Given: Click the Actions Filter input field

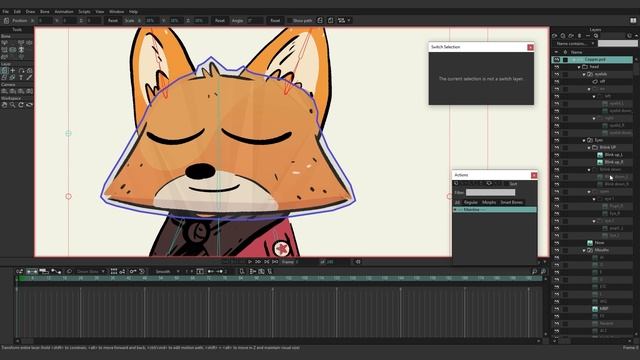Looking at the screenshot, I should (491, 192).
